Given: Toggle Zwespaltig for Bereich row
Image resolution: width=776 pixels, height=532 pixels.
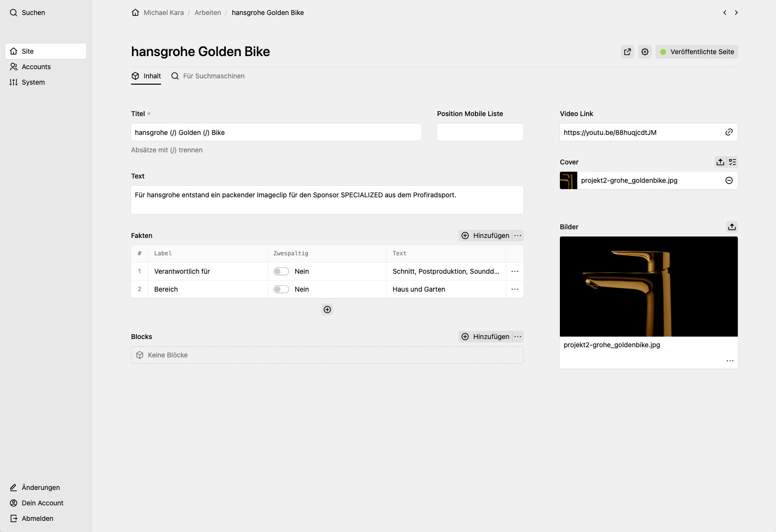Looking at the screenshot, I should coord(281,289).
